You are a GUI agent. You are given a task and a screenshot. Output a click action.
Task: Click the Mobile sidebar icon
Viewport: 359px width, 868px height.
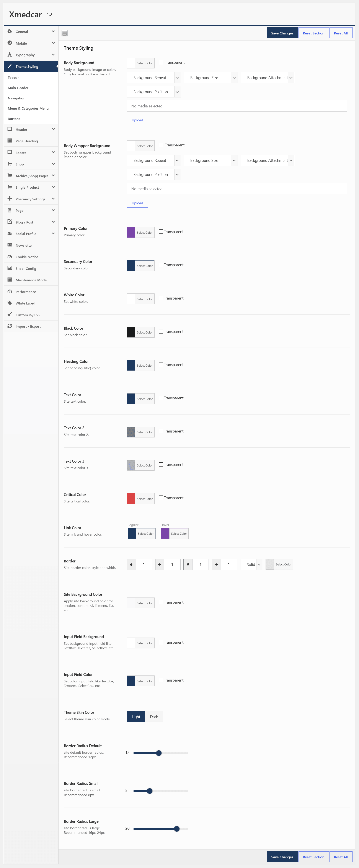[10, 43]
